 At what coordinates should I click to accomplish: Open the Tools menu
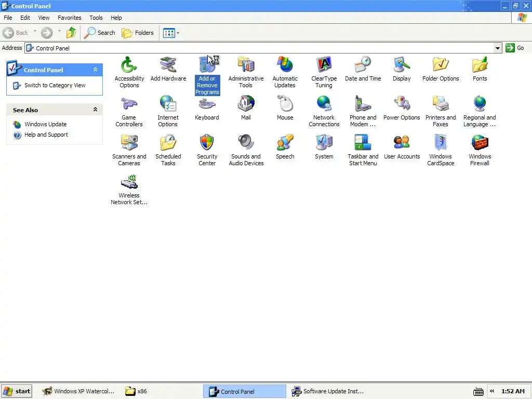pos(96,18)
